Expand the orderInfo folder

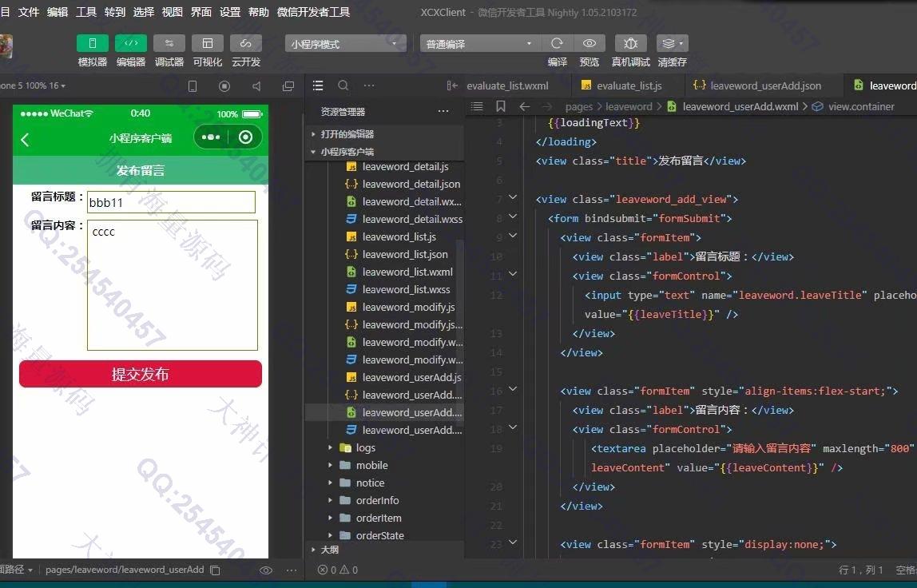tap(377, 500)
